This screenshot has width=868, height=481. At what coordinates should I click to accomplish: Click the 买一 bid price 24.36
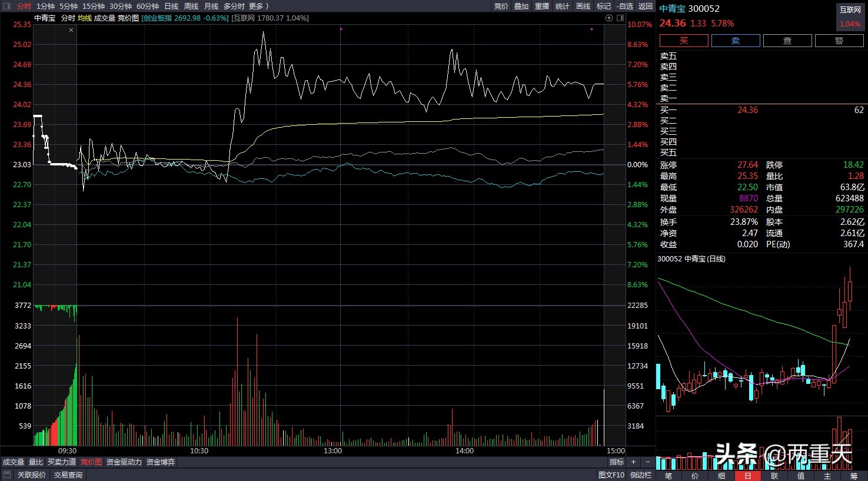[747, 110]
